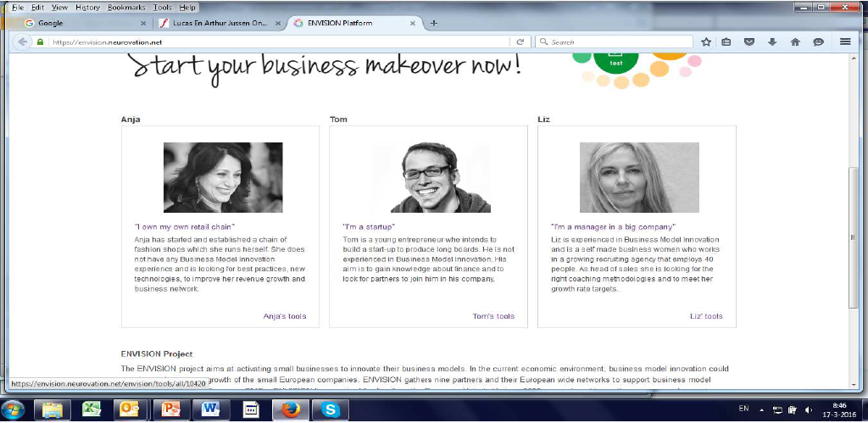Click the Firefox back arrow button
Screen dimensions: 868x423
point(22,42)
